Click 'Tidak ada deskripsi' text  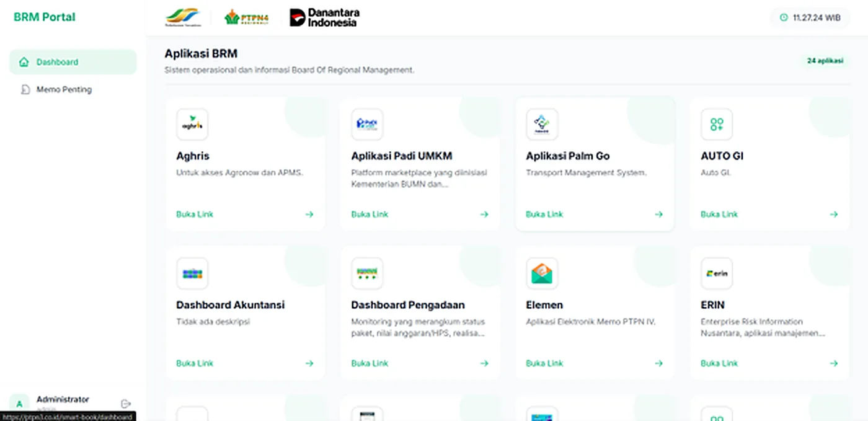213,322
